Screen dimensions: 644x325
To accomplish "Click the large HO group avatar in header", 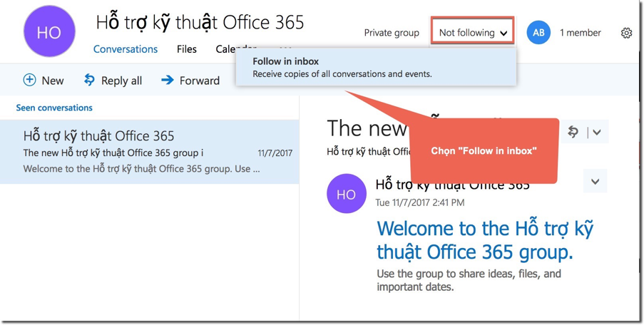I will [x=49, y=33].
